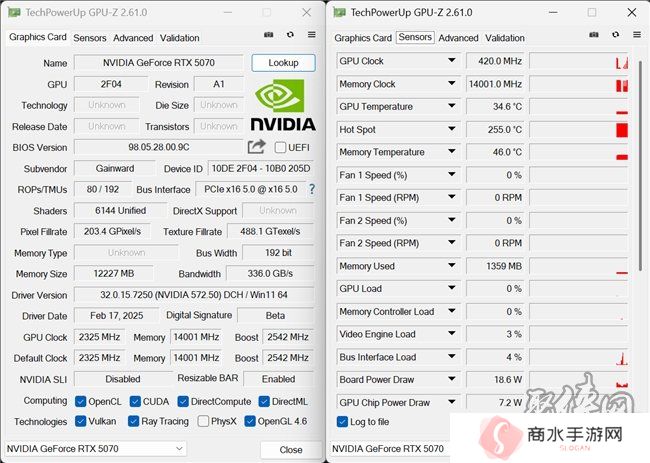Toggle the UEFI checkbox
Viewport: 650px width, 463px height.
click(x=280, y=147)
